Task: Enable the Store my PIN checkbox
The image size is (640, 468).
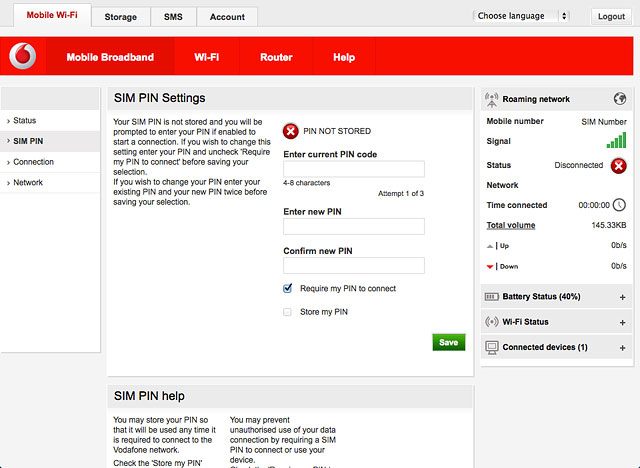Action: point(287,312)
